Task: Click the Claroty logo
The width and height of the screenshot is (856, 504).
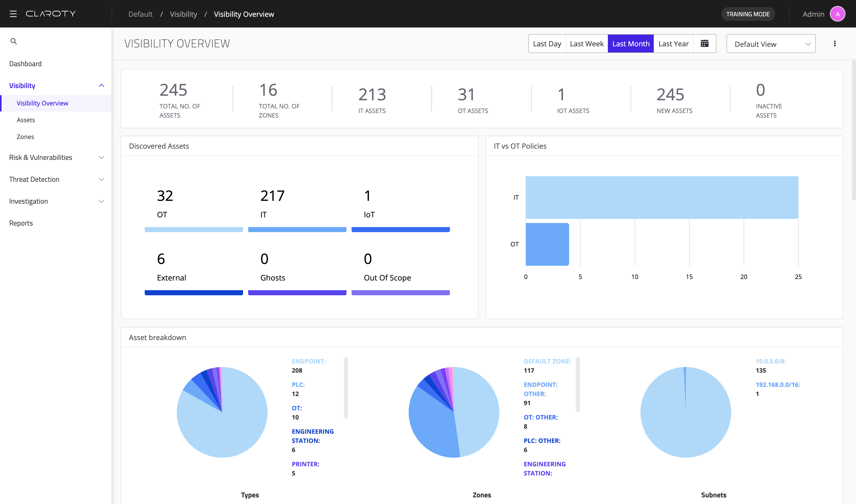Action: point(51,14)
